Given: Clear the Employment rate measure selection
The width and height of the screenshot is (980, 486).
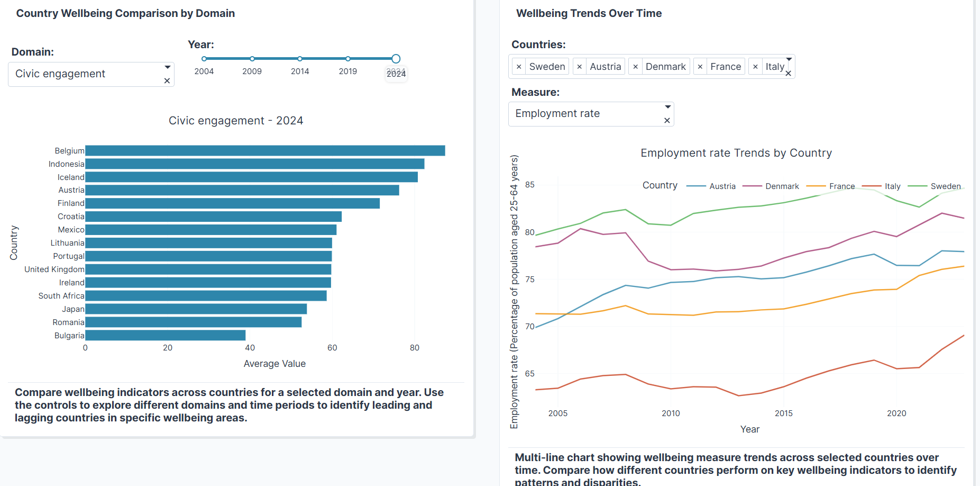Looking at the screenshot, I should click(666, 121).
